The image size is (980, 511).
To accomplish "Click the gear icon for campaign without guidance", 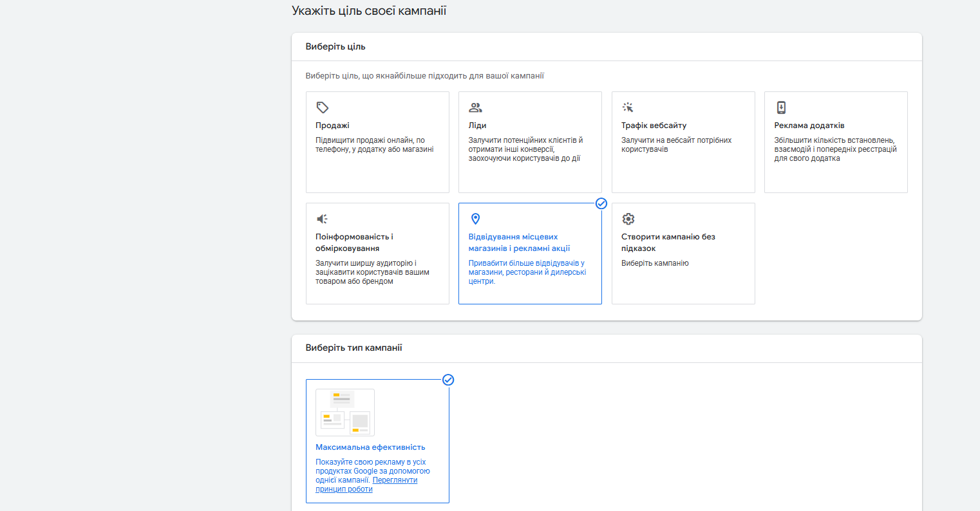I will (x=628, y=219).
